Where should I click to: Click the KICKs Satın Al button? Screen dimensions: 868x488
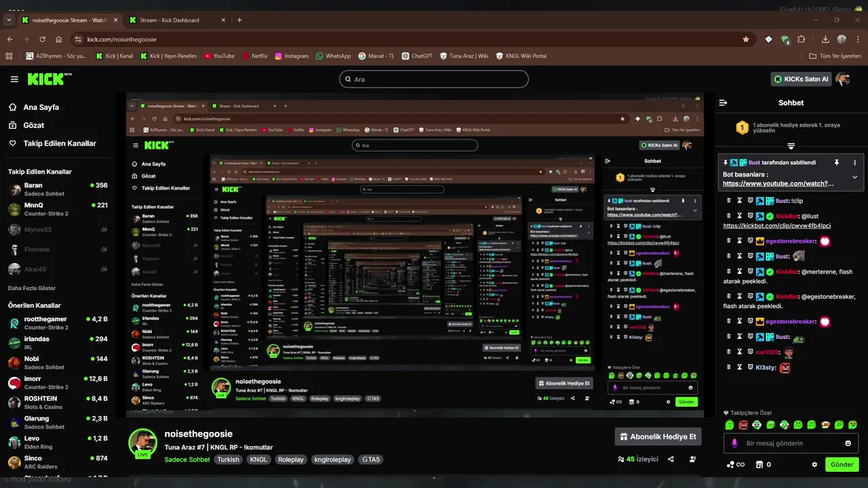[802, 79]
